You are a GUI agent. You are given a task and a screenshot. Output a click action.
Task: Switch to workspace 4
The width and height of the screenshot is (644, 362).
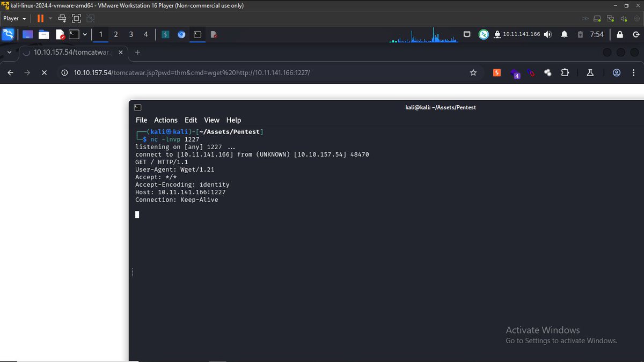coord(146,34)
